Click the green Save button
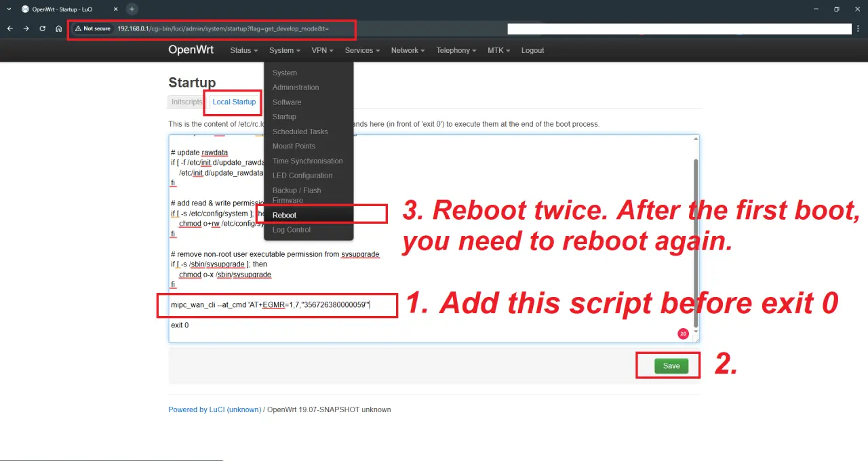 671,365
